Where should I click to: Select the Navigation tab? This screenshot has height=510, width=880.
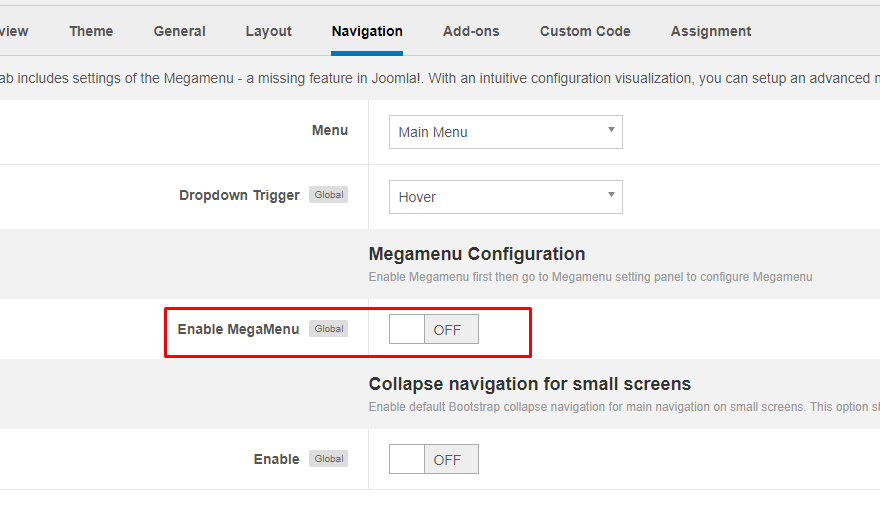coord(367,31)
